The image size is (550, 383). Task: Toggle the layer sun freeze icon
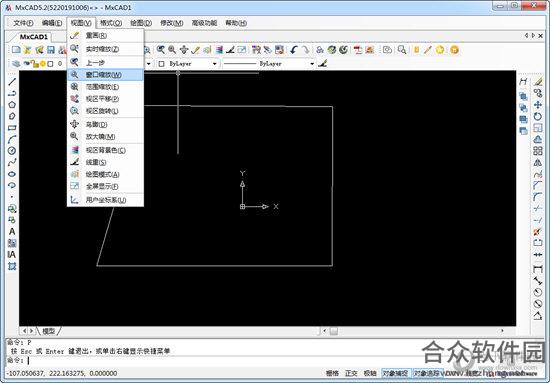(43, 64)
